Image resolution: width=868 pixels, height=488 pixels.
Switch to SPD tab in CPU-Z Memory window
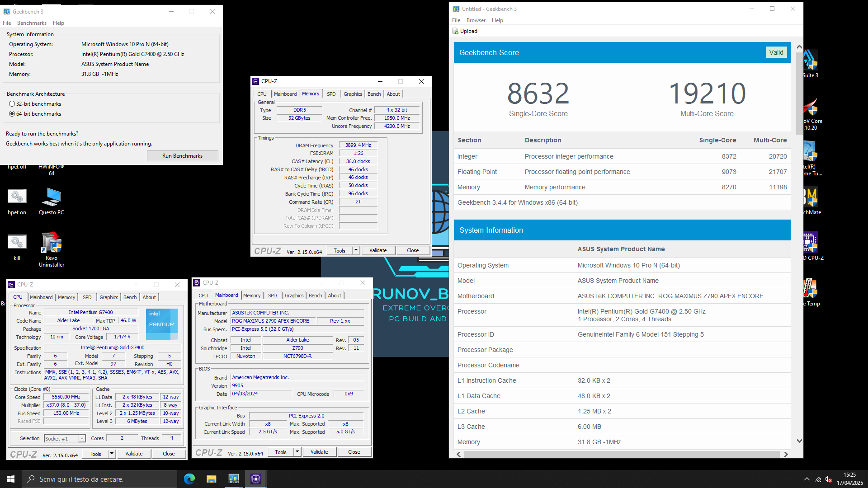click(331, 94)
